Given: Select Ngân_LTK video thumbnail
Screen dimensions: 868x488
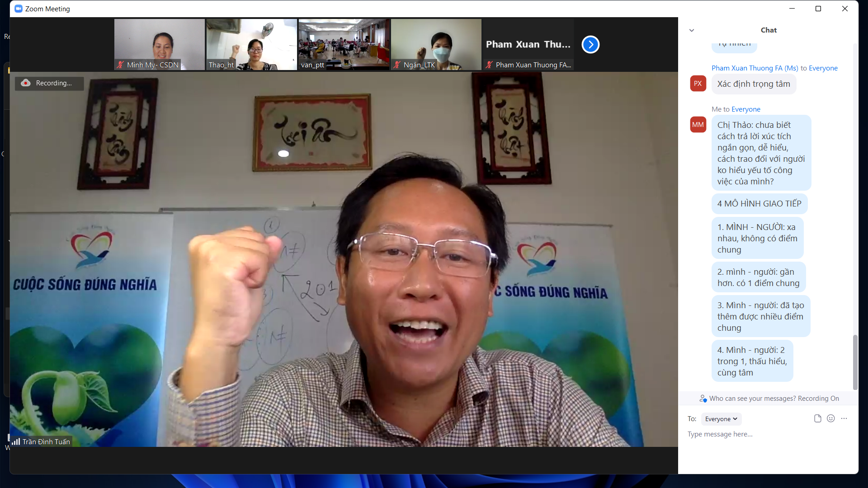Looking at the screenshot, I should 436,44.
